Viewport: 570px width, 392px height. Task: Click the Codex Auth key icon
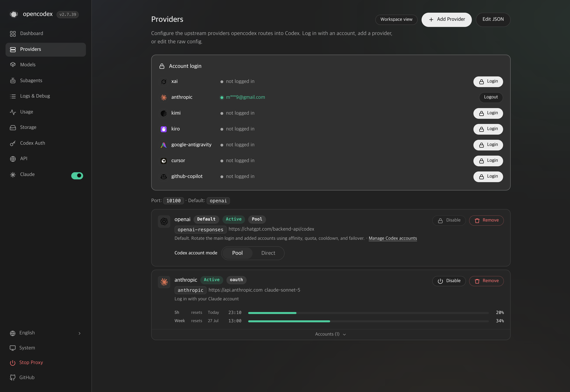(x=13, y=143)
